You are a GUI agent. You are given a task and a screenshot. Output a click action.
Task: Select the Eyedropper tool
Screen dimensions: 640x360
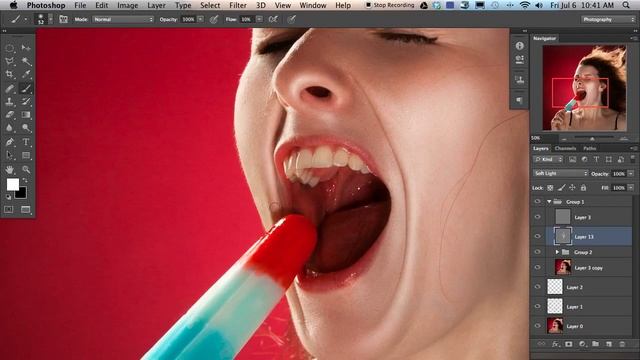tap(26, 75)
